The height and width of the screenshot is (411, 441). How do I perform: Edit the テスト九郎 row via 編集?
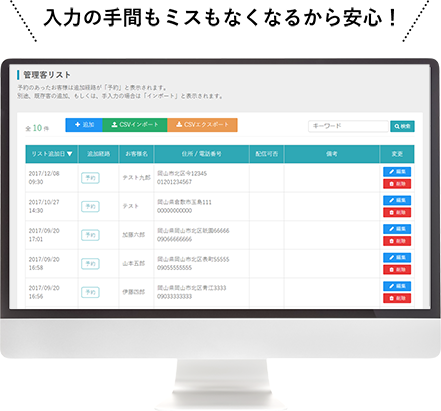coord(397,172)
